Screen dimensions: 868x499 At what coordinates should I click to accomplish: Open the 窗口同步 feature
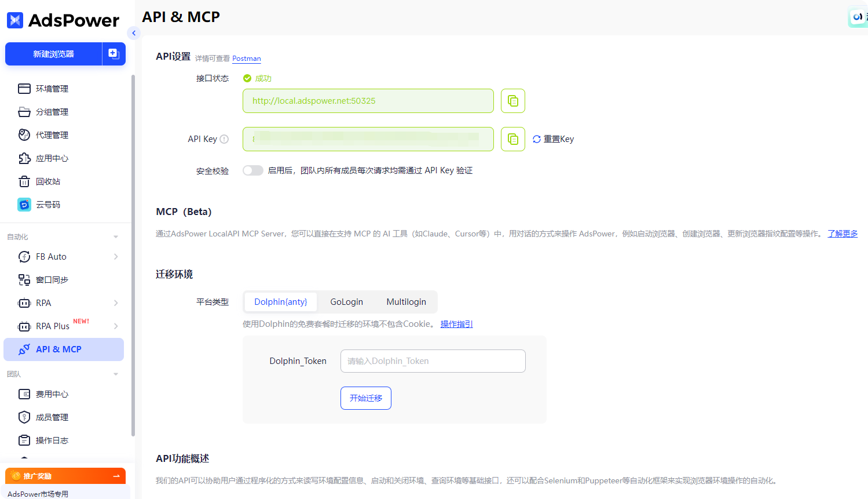pyautogui.click(x=53, y=279)
